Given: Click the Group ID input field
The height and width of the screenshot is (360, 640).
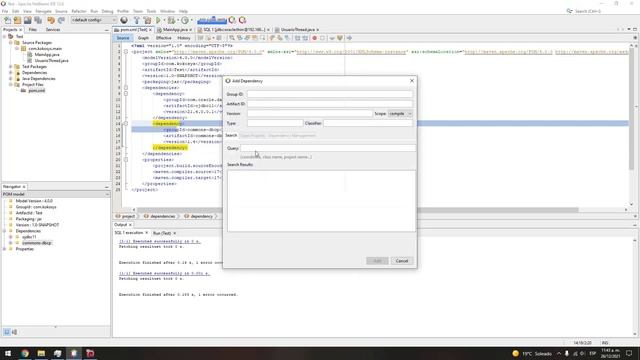Looking at the screenshot, I should (x=330, y=94).
